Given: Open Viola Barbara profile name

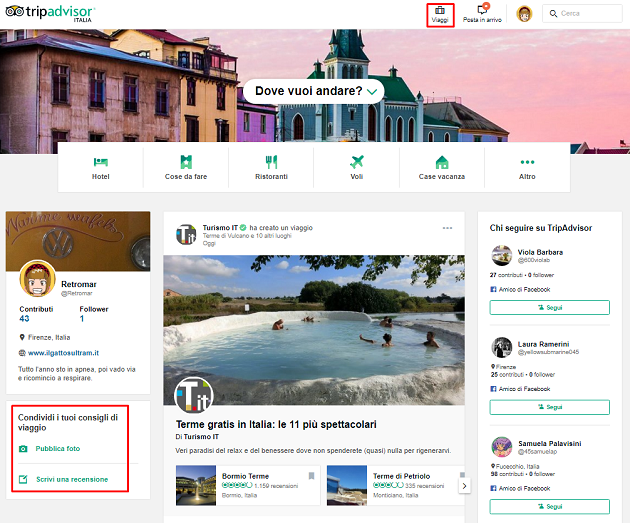Looking at the screenshot, I should tap(540, 252).
